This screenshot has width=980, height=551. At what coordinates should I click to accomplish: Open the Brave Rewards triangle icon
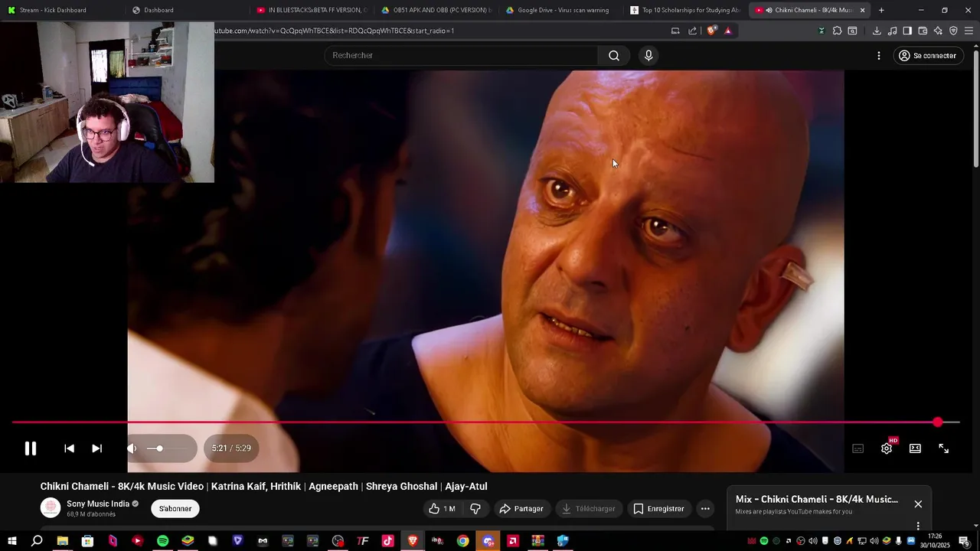click(x=727, y=31)
